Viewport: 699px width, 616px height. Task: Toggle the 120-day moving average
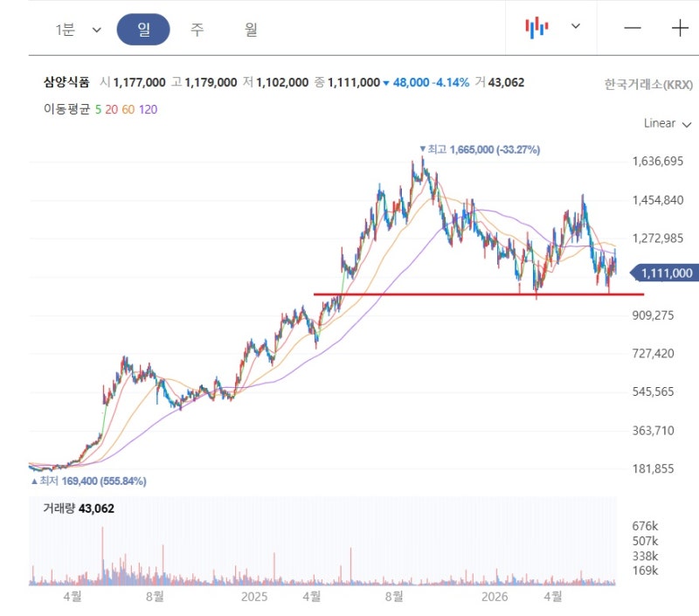[x=148, y=109]
